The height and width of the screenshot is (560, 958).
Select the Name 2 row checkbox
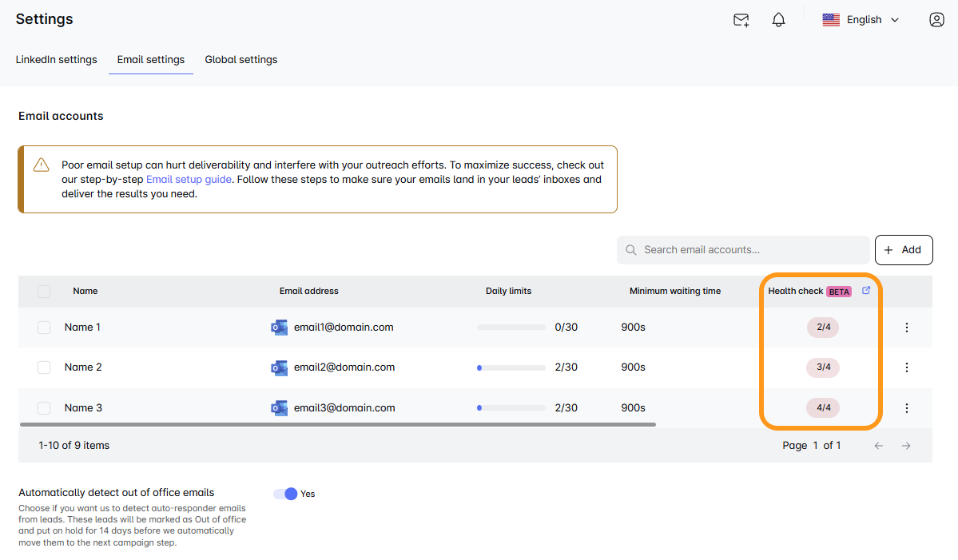44,367
